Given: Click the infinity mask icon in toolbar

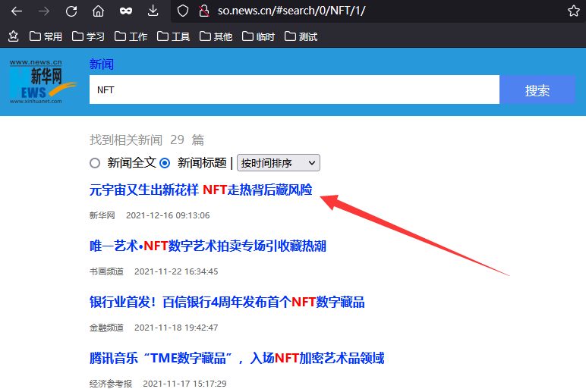Looking at the screenshot, I should click(x=125, y=11).
